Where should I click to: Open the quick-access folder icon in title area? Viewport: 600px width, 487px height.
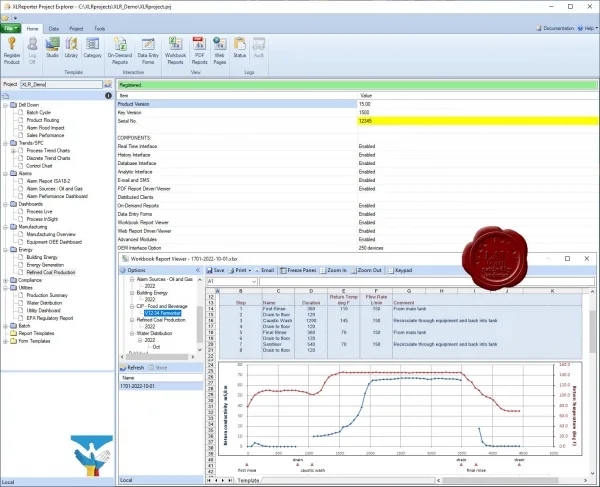[5, 18]
